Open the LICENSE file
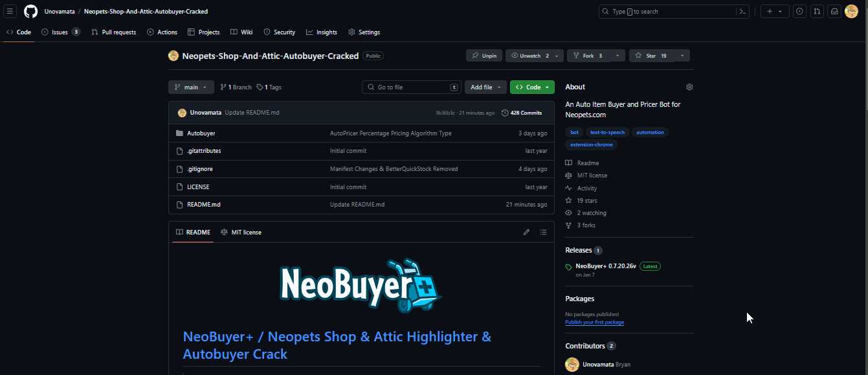The image size is (868, 375). [198, 187]
